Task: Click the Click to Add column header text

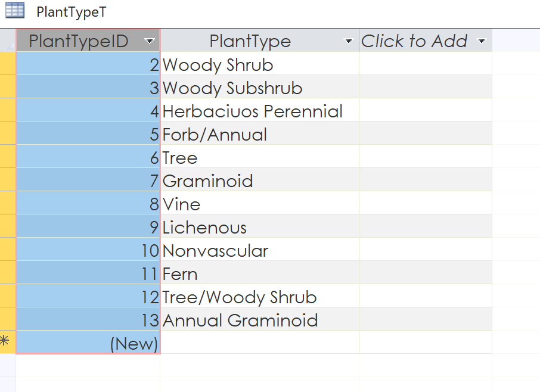Action: pyautogui.click(x=414, y=41)
